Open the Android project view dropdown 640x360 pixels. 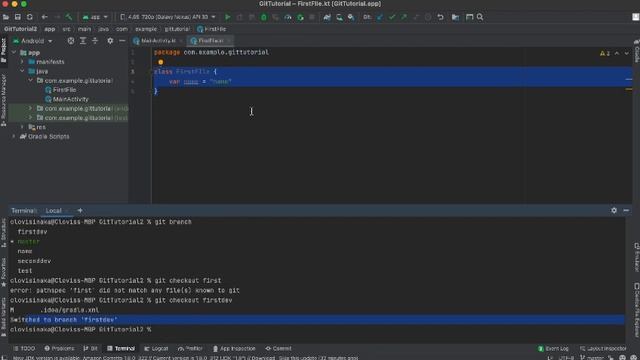click(x=33, y=41)
